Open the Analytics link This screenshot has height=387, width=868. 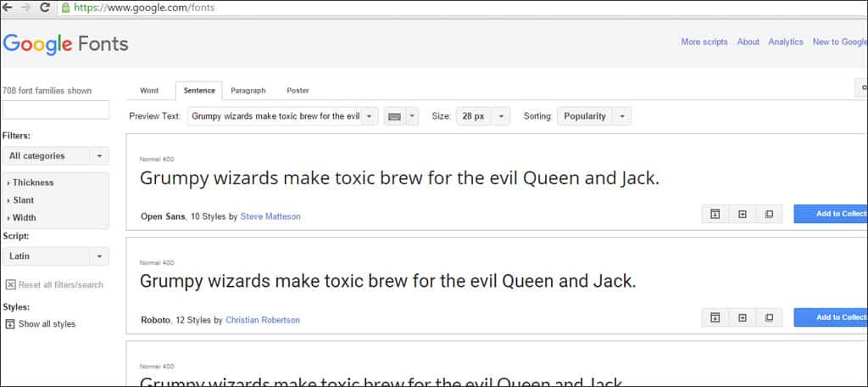coord(786,42)
